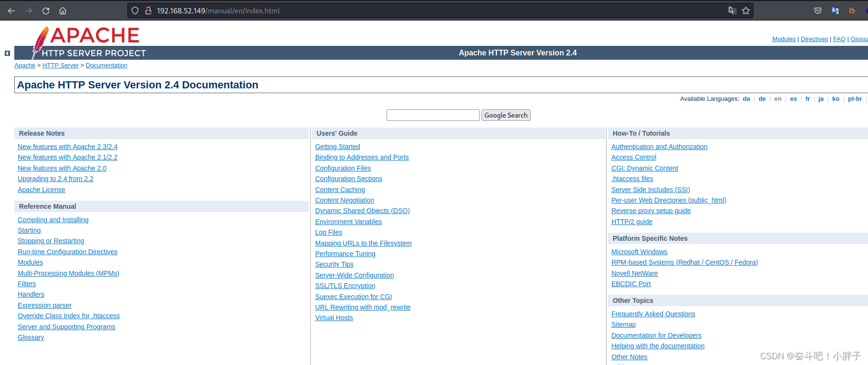868x365 pixels.
Task: Switch language to fr
Action: [x=808, y=99]
